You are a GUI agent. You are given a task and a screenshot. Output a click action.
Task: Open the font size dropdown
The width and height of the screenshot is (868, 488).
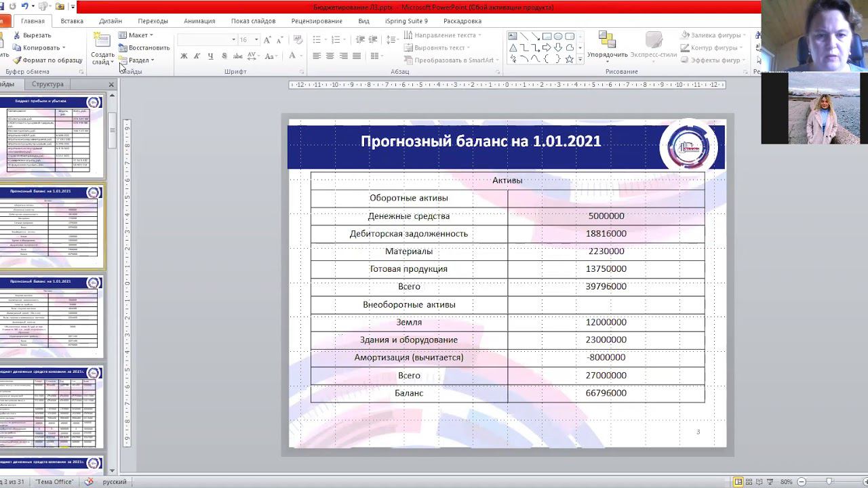pos(256,40)
